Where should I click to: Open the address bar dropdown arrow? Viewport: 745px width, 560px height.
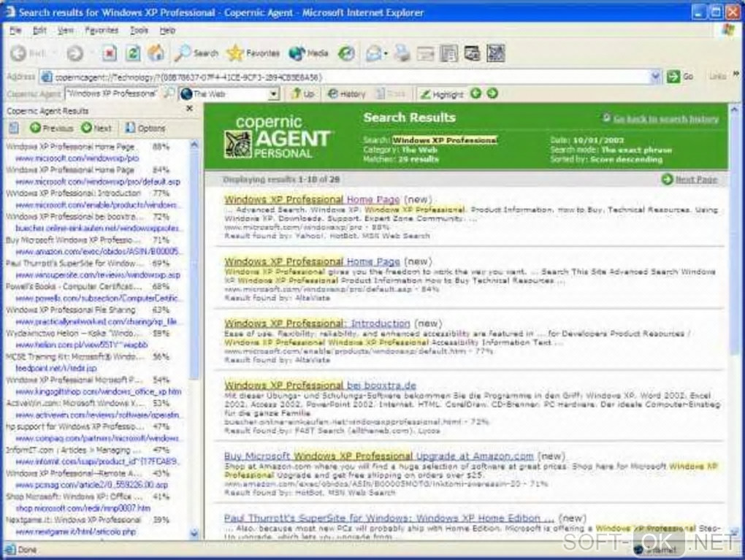(656, 77)
